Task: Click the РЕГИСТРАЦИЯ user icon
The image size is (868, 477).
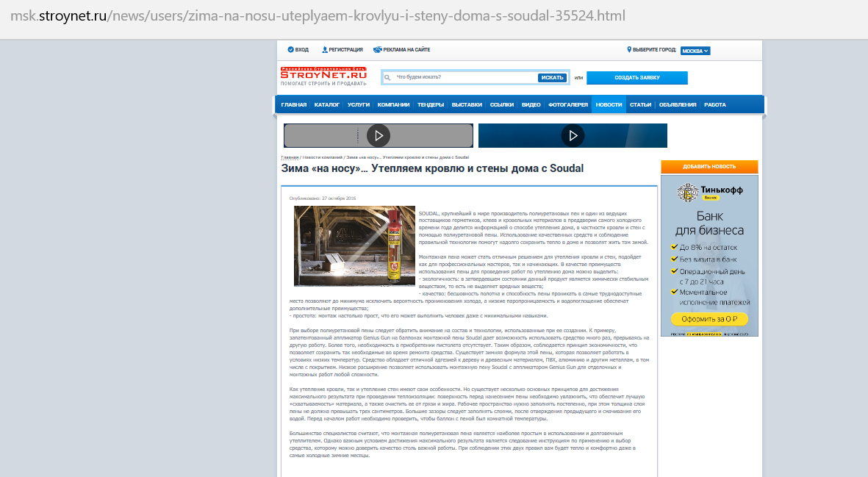Action: [325, 50]
